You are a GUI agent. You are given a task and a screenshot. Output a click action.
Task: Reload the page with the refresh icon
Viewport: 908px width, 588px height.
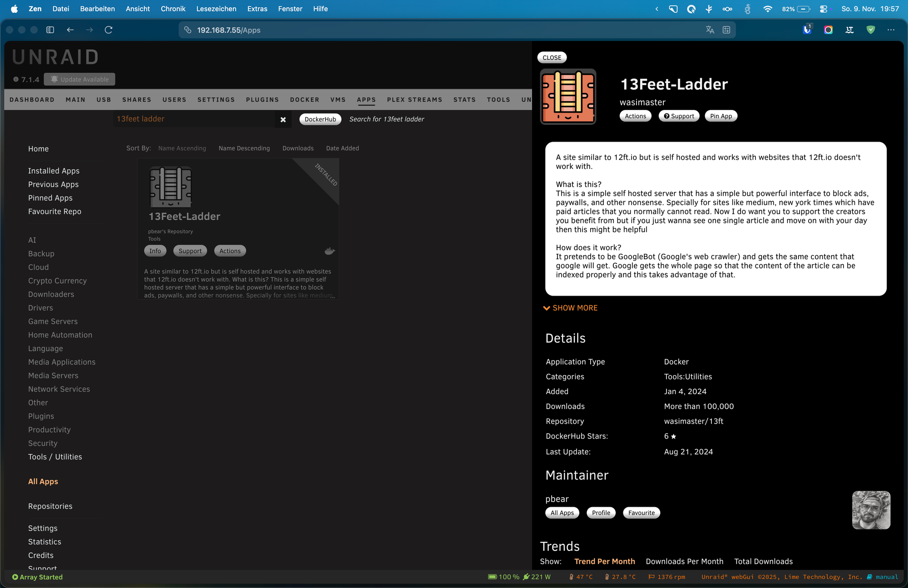pos(109,30)
